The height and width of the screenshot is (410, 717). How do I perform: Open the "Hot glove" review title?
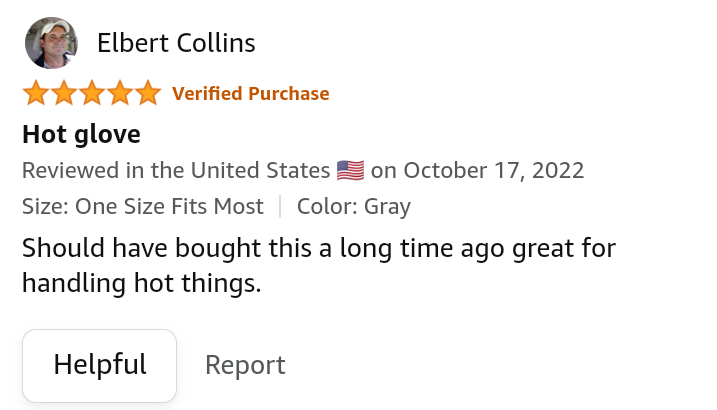81,134
